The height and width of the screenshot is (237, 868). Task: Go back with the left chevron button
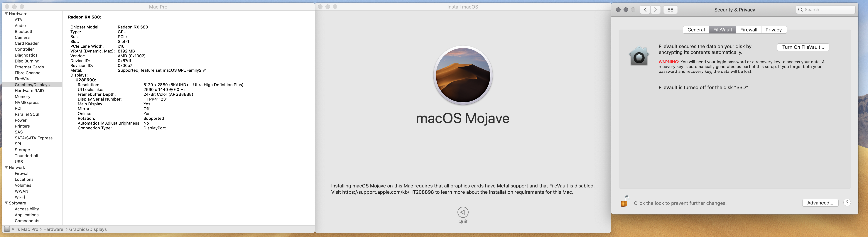(645, 10)
